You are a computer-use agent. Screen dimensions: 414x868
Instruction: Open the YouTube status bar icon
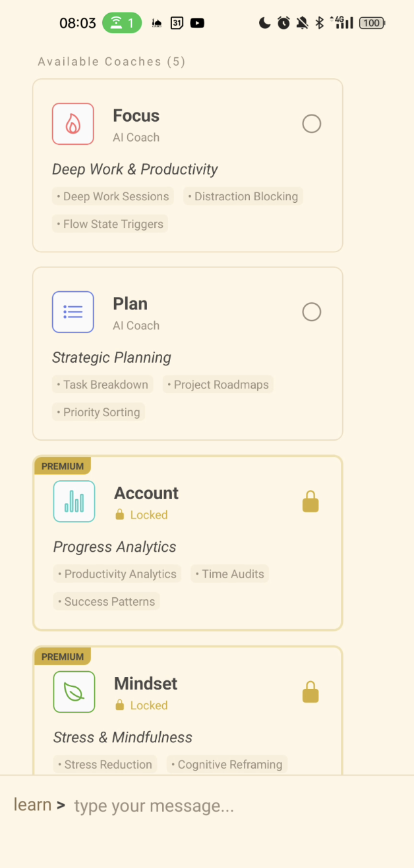[197, 23]
